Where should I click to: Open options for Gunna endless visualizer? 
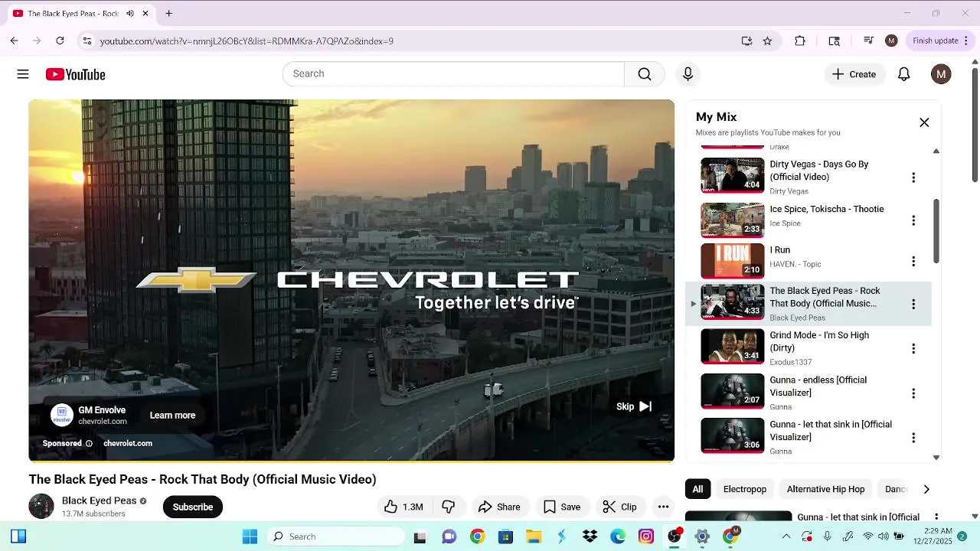click(913, 393)
